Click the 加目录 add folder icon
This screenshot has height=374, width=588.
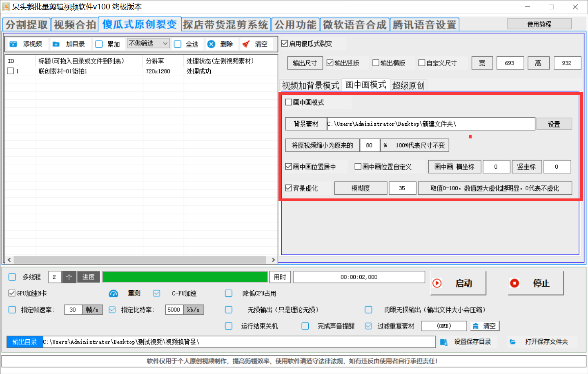[x=56, y=44]
